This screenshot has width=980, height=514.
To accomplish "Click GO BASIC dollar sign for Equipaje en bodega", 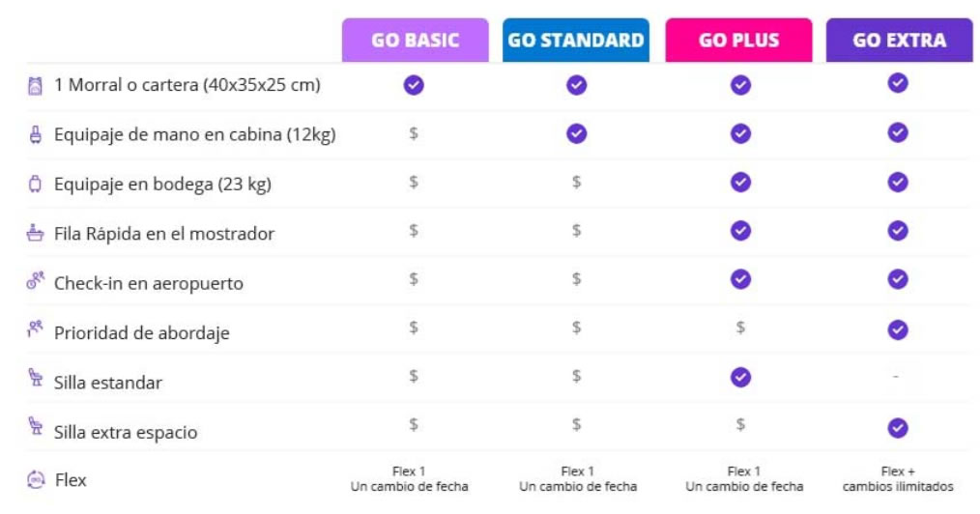I will click(x=413, y=182).
